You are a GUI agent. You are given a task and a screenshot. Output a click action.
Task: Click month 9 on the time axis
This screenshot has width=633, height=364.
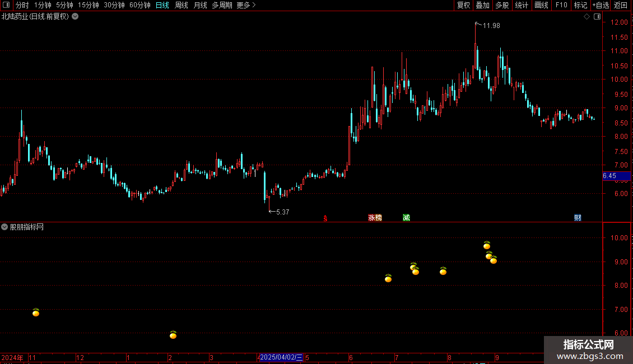point(497,357)
